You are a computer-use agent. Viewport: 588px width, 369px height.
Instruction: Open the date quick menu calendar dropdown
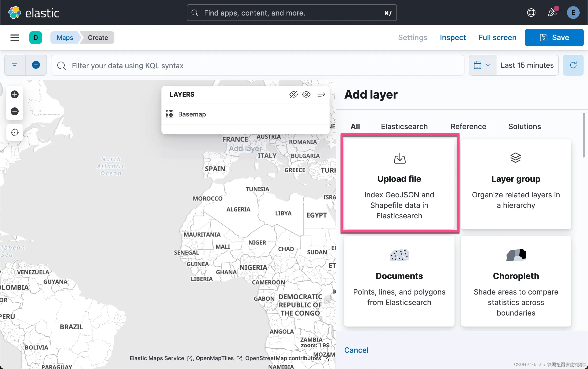click(x=482, y=65)
